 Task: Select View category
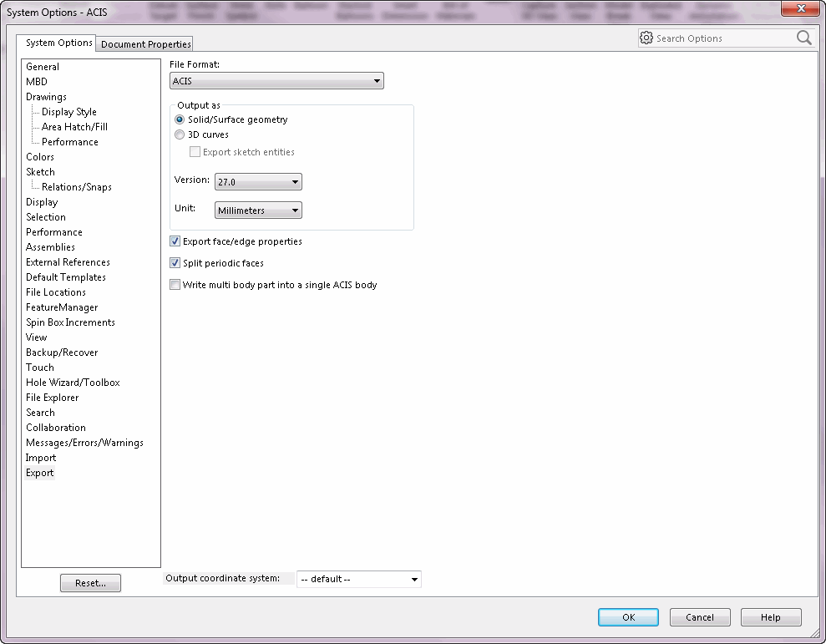point(37,337)
